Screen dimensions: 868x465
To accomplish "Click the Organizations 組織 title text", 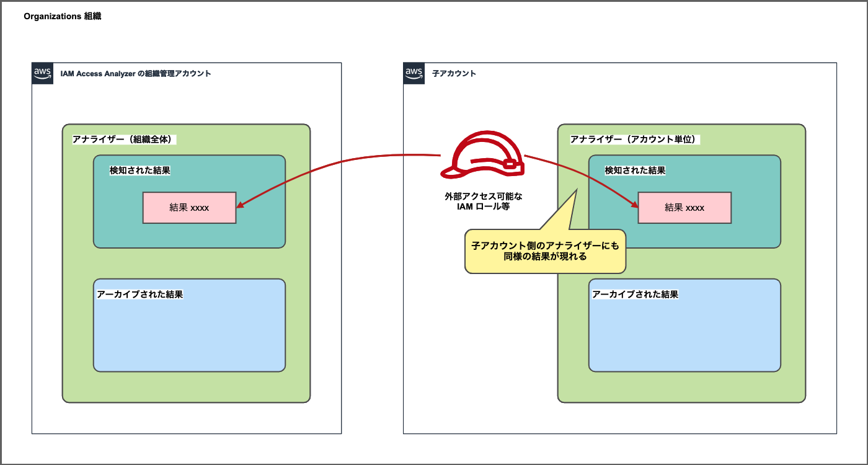I will (x=62, y=17).
